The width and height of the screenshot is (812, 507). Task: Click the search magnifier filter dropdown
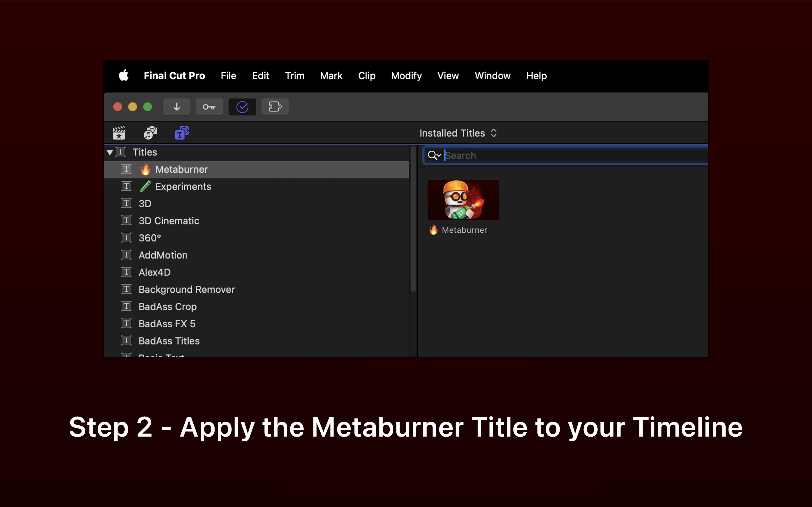tap(434, 155)
